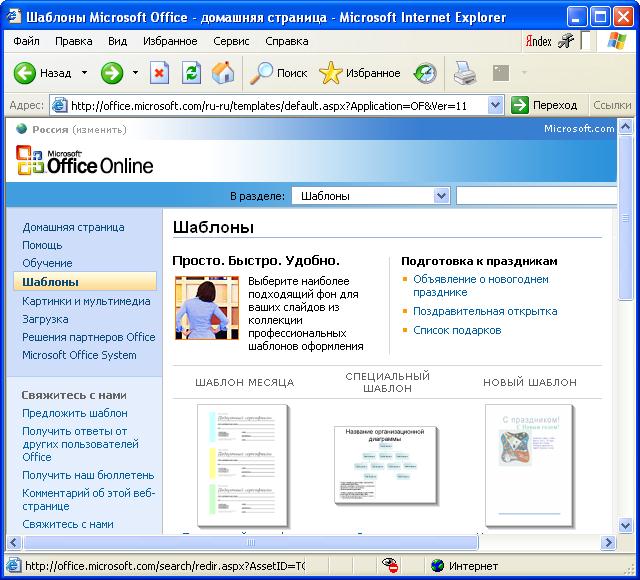This screenshot has width=640, height=580.
Task: Refresh the page with the green arrows icon
Action: point(191,73)
